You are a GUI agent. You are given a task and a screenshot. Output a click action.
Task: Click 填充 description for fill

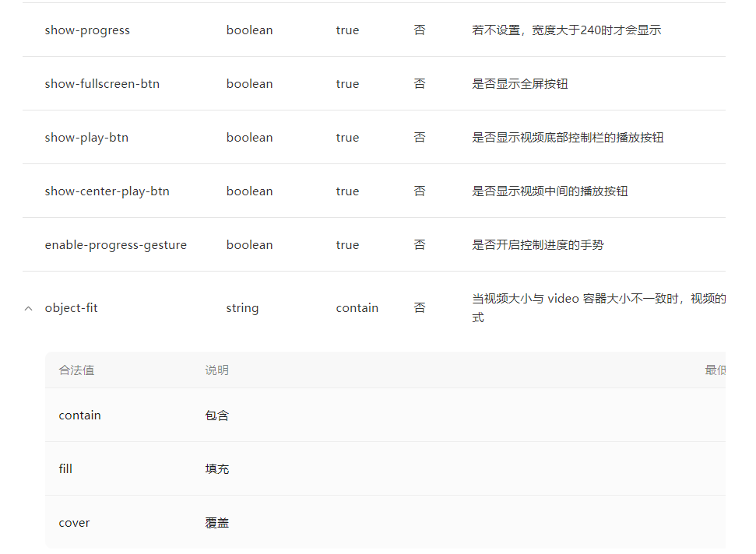click(217, 469)
